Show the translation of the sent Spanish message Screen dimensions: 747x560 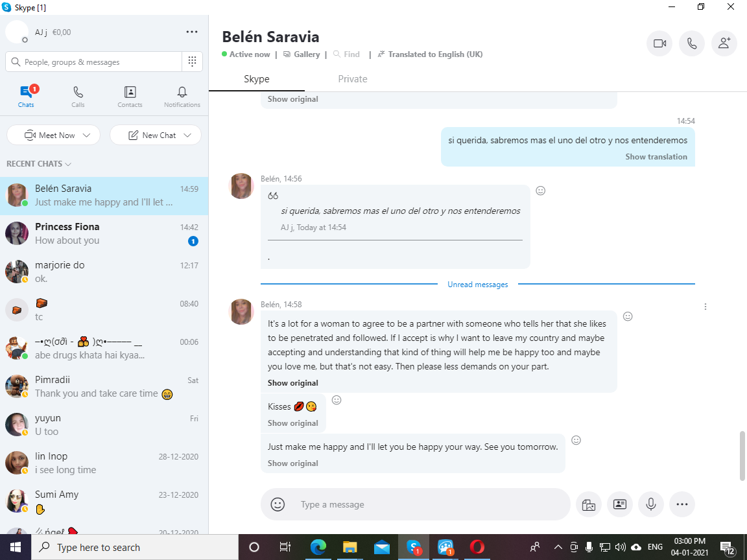(656, 157)
